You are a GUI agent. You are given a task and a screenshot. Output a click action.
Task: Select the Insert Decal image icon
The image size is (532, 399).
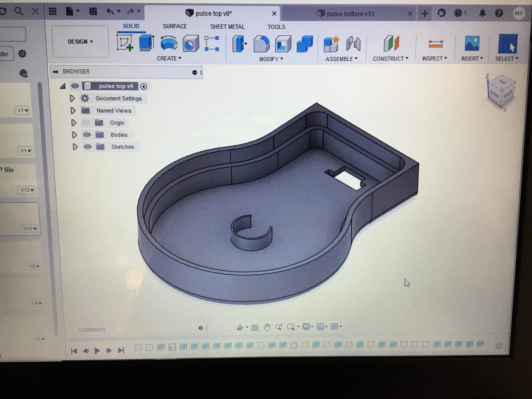coord(472,44)
